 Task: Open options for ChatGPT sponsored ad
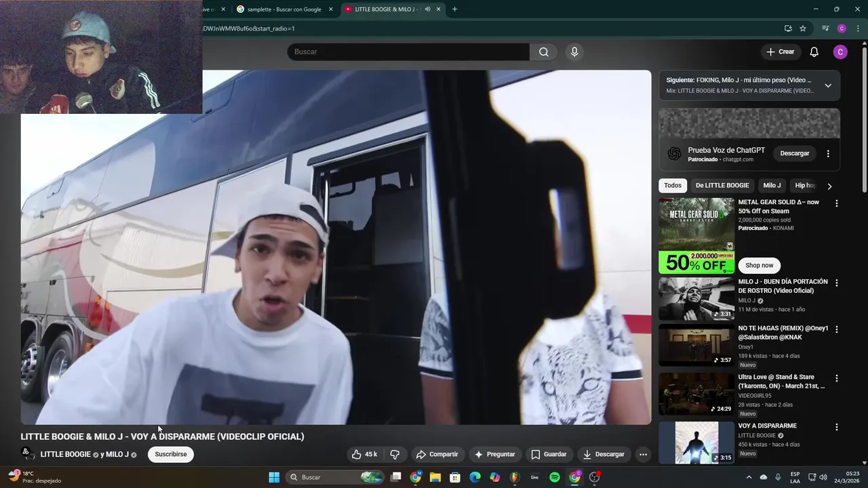[x=828, y=154]
